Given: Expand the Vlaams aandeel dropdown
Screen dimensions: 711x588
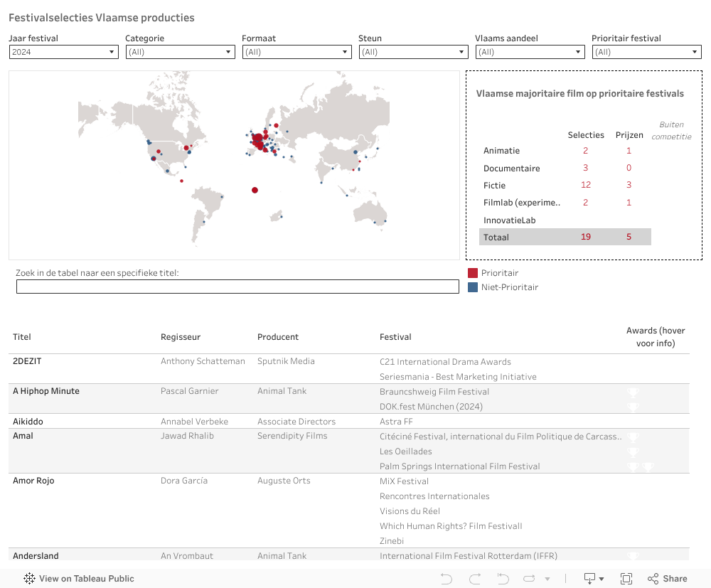Looking at the screenshot, I should (530, 52).
